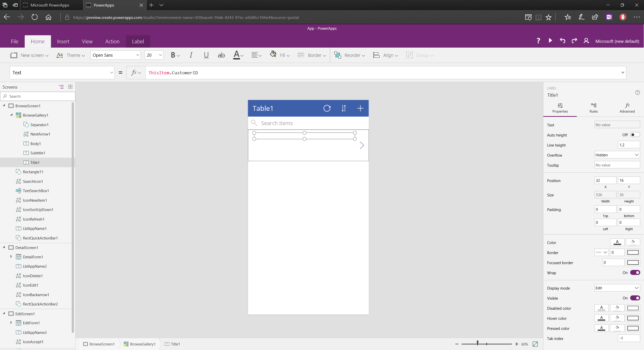The width and height of the screenshot is (644, 350).
Task: Go to browser home page
Action: pos(48,17)
